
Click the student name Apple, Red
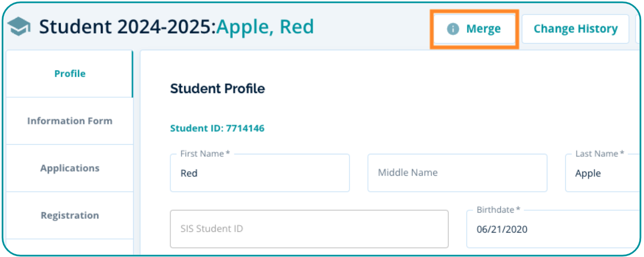point(265,27)
